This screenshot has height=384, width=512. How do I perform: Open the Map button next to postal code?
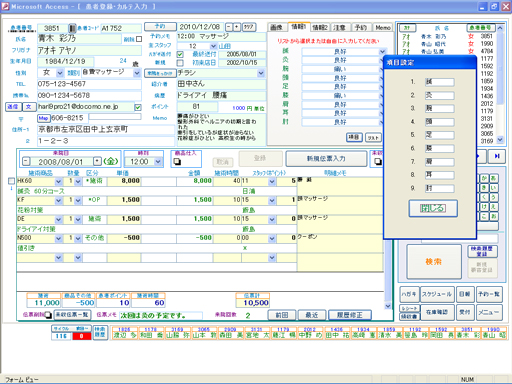click(43, 118)
